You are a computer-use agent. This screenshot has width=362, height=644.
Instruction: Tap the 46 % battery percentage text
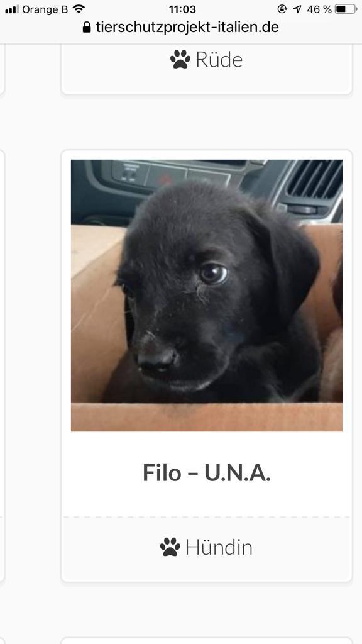coord(319,9)
